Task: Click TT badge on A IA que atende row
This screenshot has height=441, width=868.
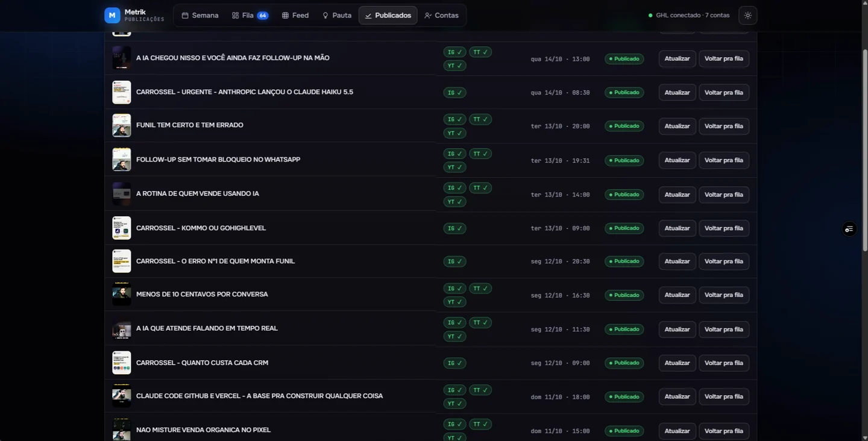Action: click(480, 322)
